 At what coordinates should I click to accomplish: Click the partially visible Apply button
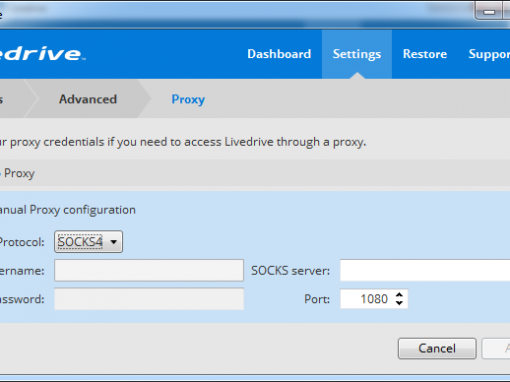(x=496, y=349)
